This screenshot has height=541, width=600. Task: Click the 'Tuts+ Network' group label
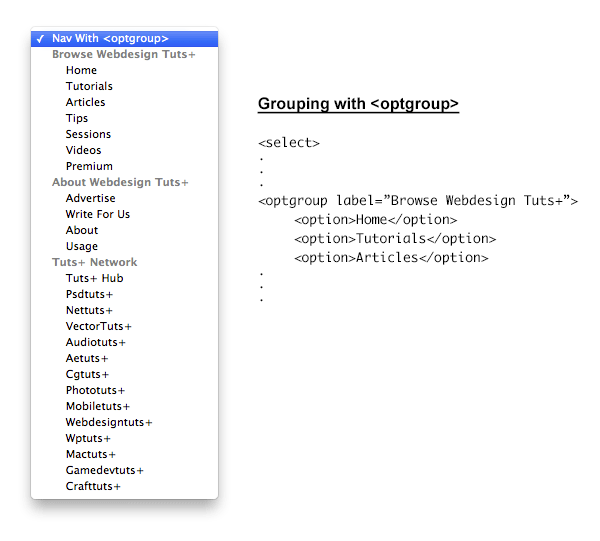click(95, 262)
